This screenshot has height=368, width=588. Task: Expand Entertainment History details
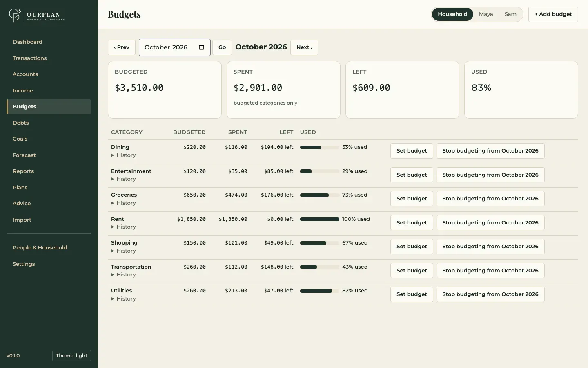[x=123, y=179]
